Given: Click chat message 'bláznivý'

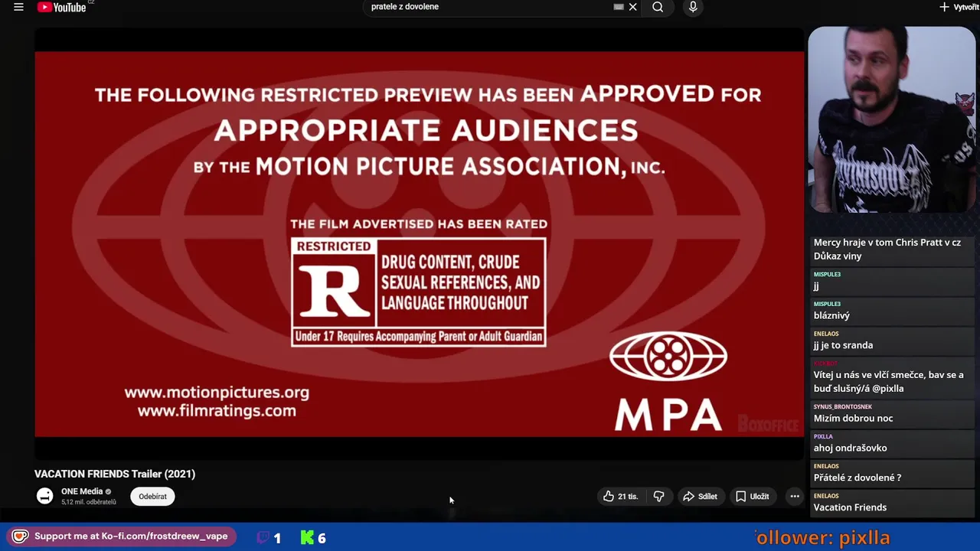Looking at the screenshot, I should point(831,315).
